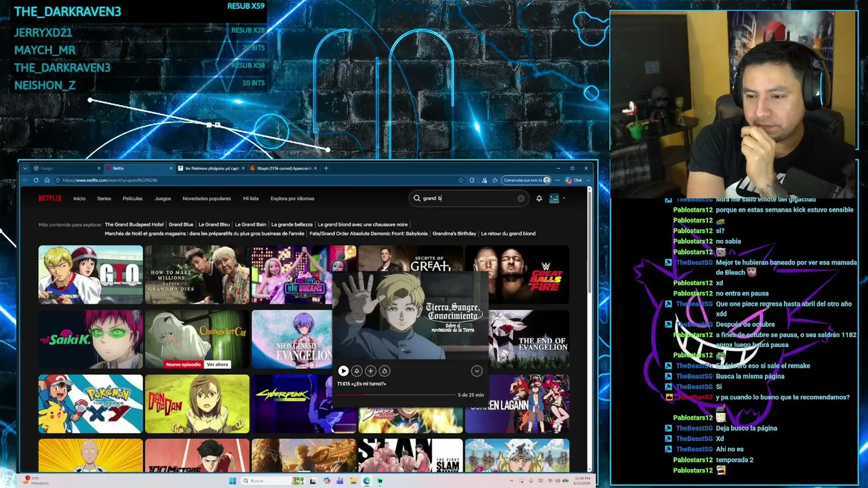This screenshot has width=868, height=488.
Task: Open the browser home page
Action: click(47, 180)
